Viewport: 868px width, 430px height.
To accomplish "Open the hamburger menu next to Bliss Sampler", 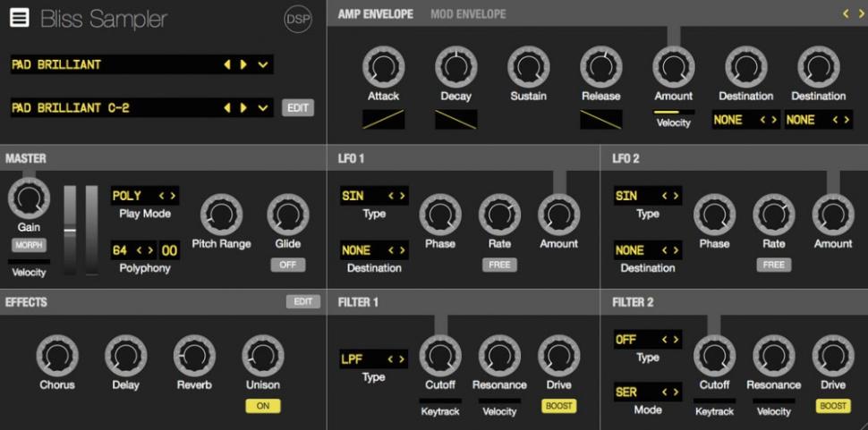I will tap(19, 18).
